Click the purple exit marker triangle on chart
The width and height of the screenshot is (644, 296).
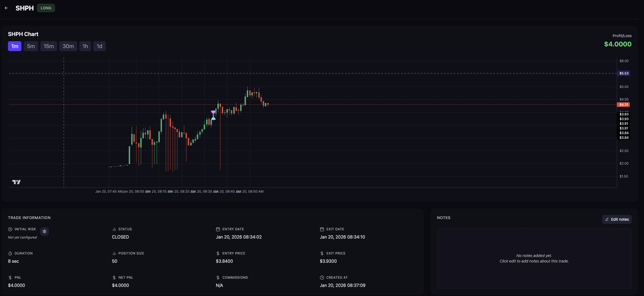(x=213, y=112)
